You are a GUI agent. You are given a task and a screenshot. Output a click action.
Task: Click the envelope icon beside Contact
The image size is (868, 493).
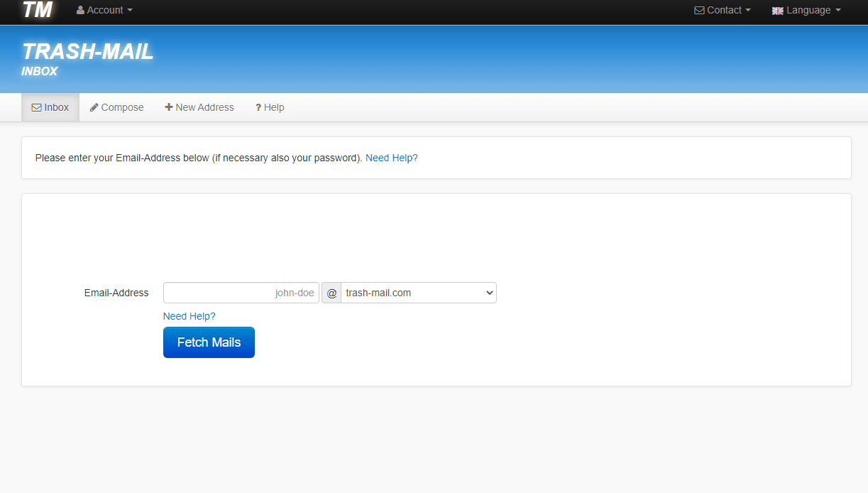pyautogui.click(x=699, y=10)
